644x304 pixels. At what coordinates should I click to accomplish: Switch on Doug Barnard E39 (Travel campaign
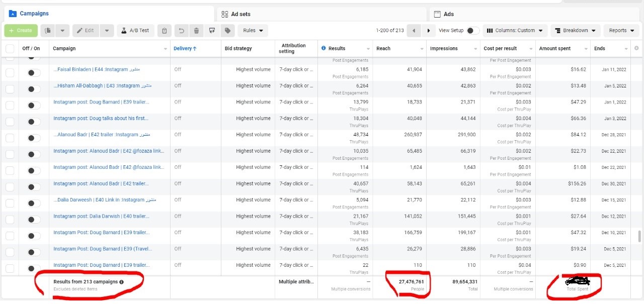(34, 252)
